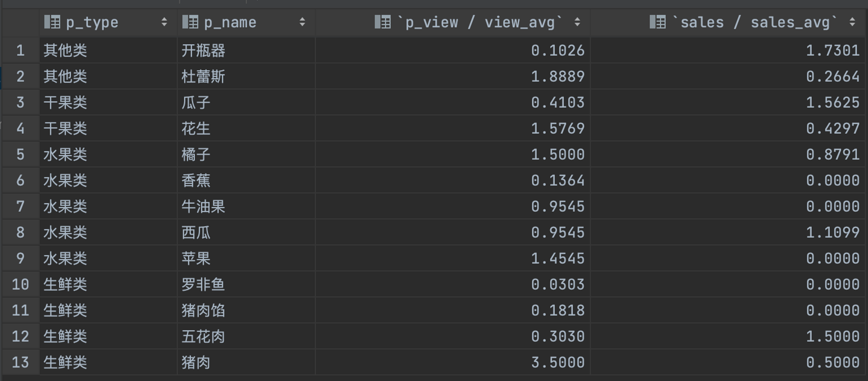Select row number 4
The width and height of the screenshot is (868, 381).
point(20,129)
